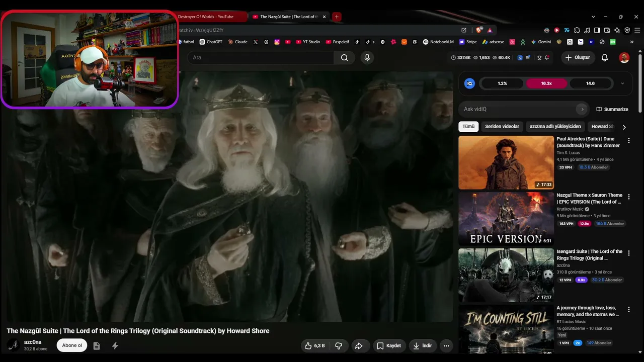Submit the Ask vidIQ arrow button
The height and width of the screenshot is (362, 644).
[x=582, y=109]
